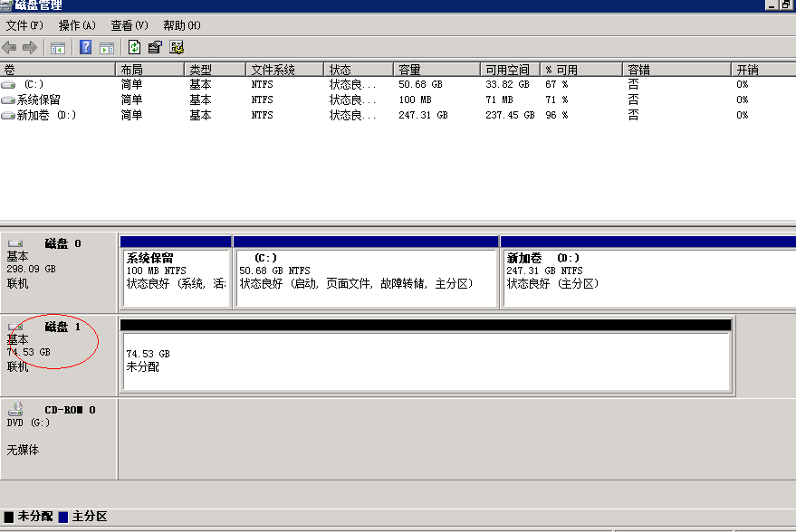
Task: Sort by the 容量 column header
Action: click(x=436, y=70)
